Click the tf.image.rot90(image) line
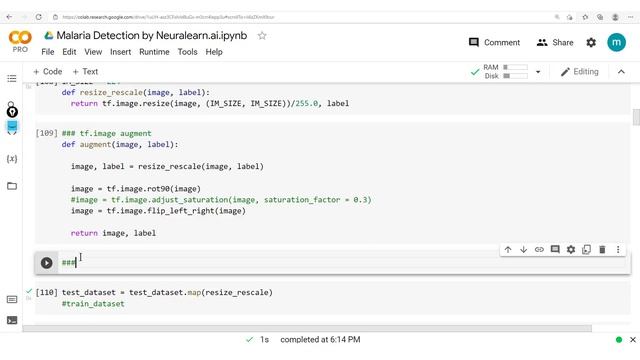Image resolution: width=640 pixels, height=360 pixels. pyautogui.click(x=136, y=189)
